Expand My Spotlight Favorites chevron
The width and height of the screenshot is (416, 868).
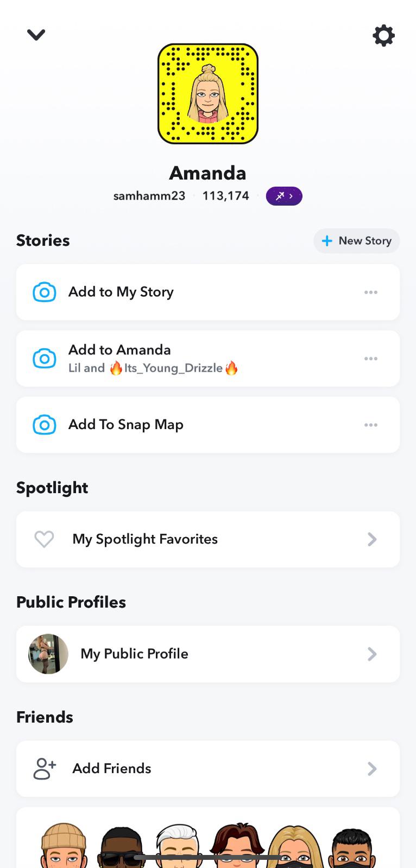372,539
